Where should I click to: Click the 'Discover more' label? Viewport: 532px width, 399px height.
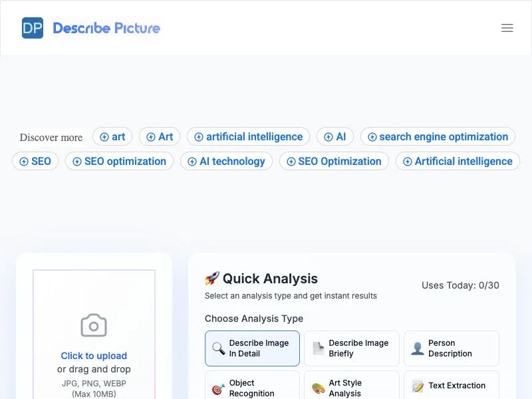[51, 138]
